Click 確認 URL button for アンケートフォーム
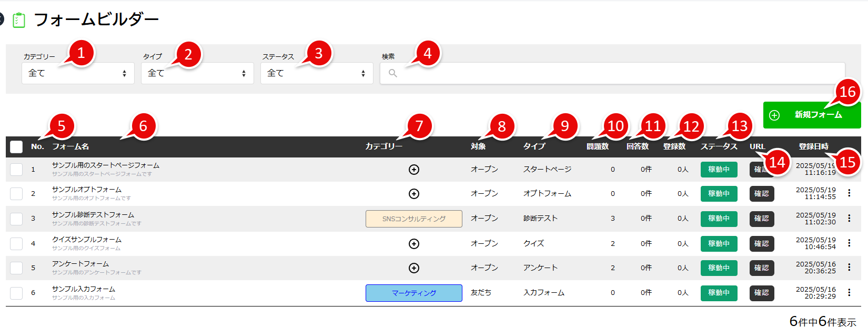This screenshot has width=868, height=336. tap(762, 268)
